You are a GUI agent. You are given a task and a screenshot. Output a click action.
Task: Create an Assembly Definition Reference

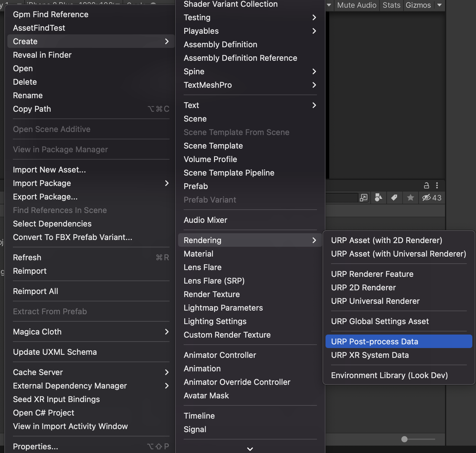click(x=250, y=58)
